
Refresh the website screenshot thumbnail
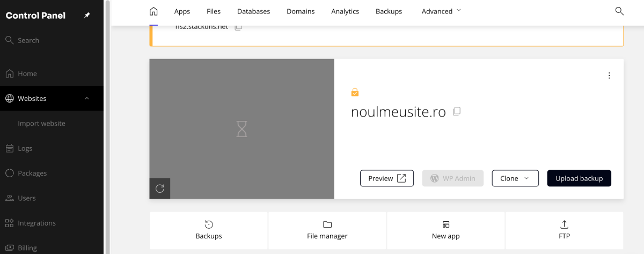pyautogui.click(x=159, y=188)
